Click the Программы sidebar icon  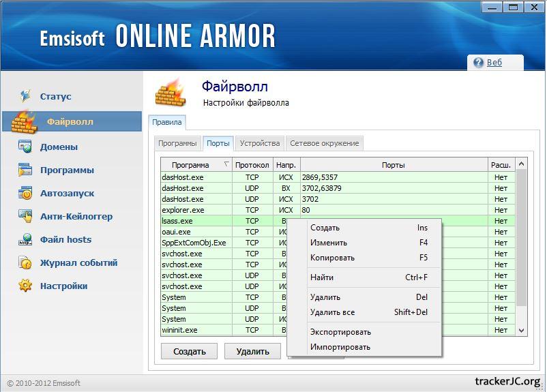click(x=25, y=170)
